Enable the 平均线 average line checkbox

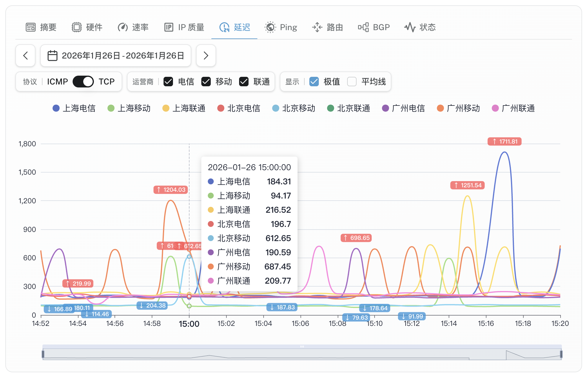352,82
